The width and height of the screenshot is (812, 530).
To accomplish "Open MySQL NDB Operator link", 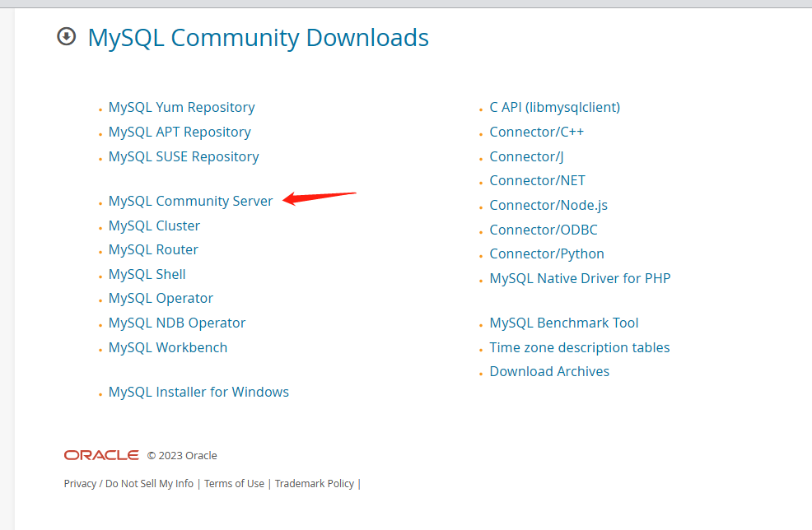I will coord(176,323).
